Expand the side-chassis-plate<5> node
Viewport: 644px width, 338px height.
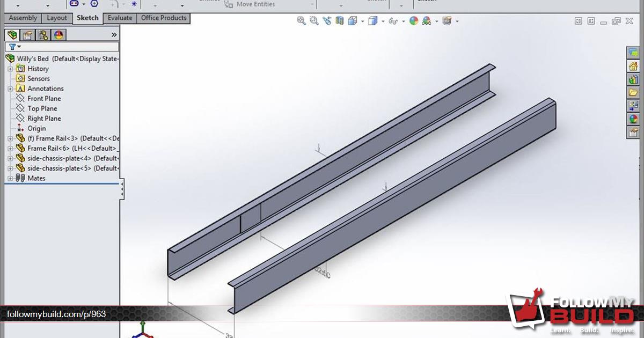10,168
